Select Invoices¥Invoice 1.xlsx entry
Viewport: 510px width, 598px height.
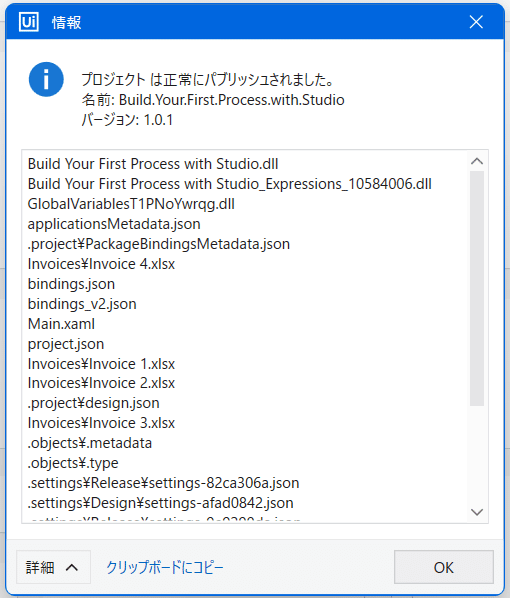[101, 364]
